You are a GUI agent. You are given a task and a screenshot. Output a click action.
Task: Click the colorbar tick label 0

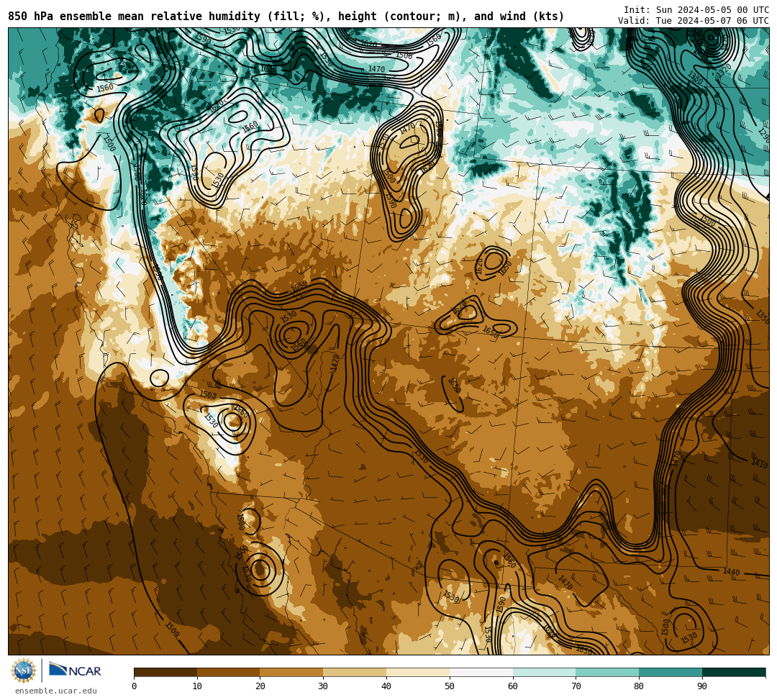(135, 686)
